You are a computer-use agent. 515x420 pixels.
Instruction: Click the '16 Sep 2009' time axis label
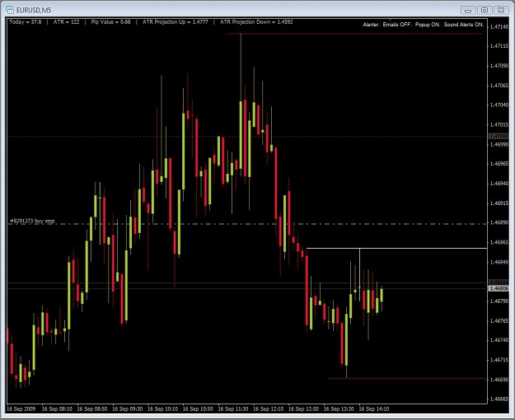coord(21,408)
